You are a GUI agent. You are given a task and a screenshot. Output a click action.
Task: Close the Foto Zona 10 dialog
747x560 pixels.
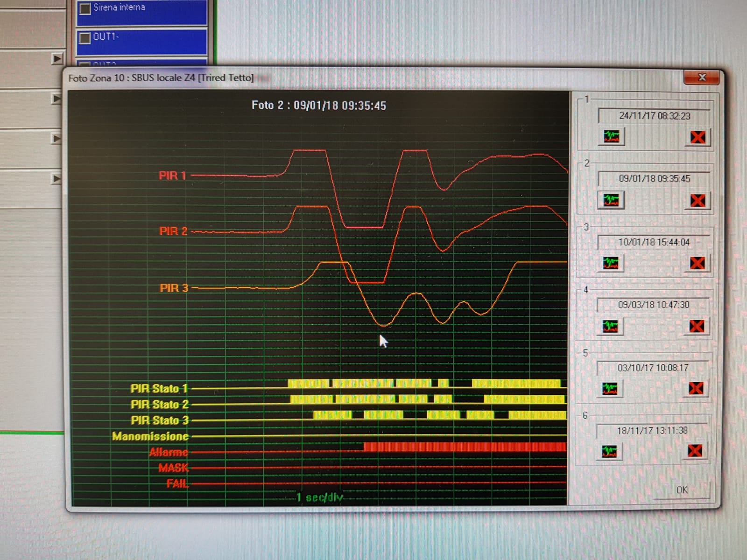[702, 77]
